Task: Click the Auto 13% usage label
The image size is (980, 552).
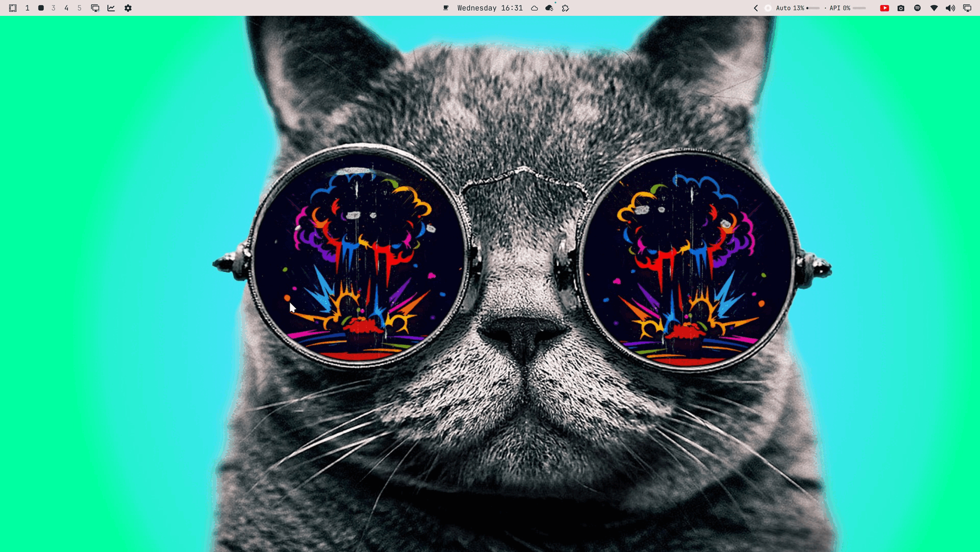Action: (x=790, y=8)
